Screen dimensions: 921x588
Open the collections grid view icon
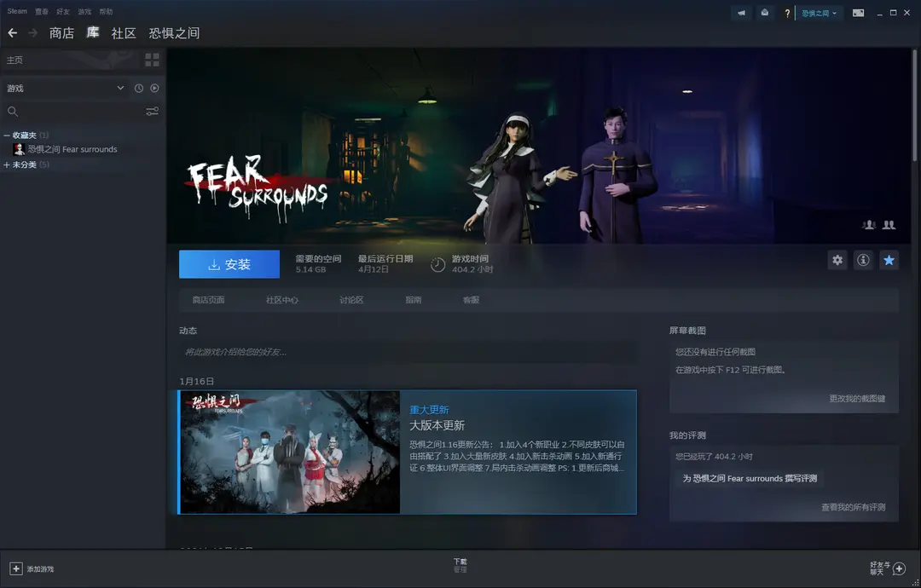[x=152, y=60]
